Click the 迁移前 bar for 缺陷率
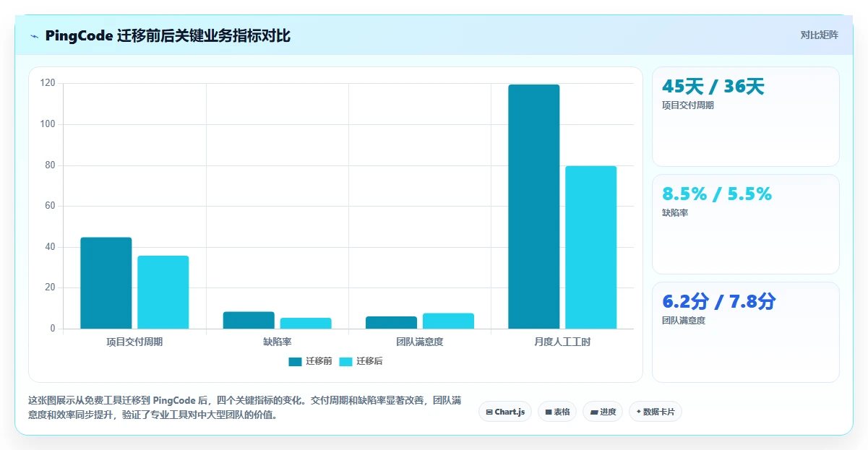This screenshot has height=450, width=868. coord(249,320)
